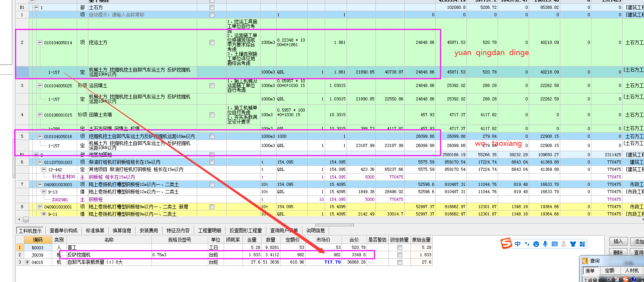
Task: Collapse item 010104005025 tree node
Action: [40, 85]
